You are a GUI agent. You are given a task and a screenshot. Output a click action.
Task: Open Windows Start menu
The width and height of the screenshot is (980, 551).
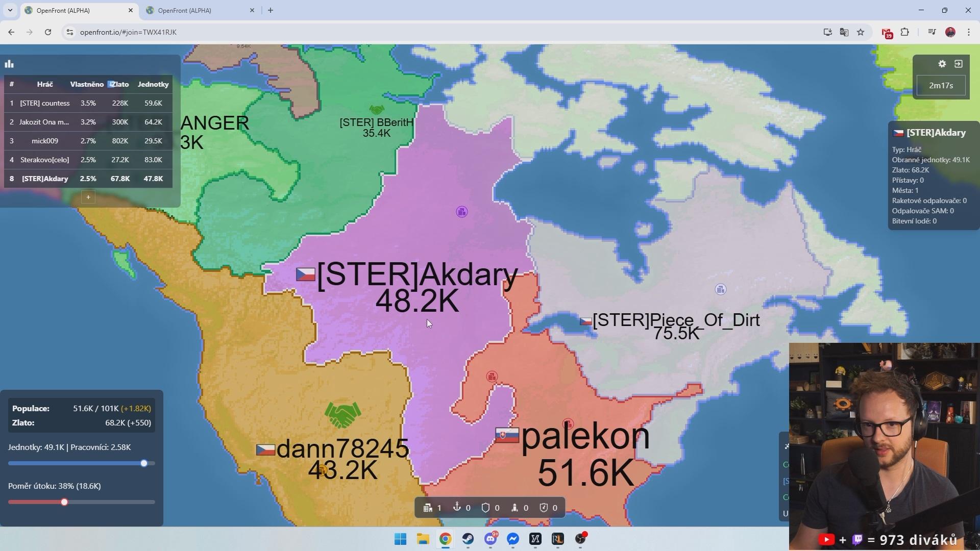tap(401, 539)
